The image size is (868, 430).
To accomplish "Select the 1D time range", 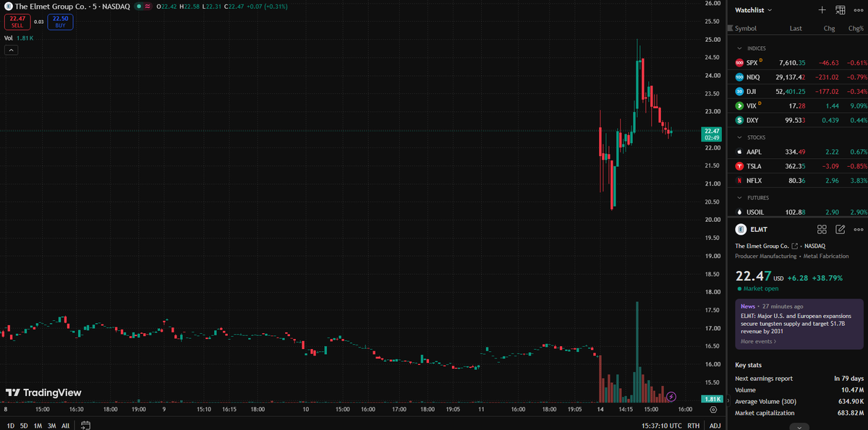I will point(10,426).
